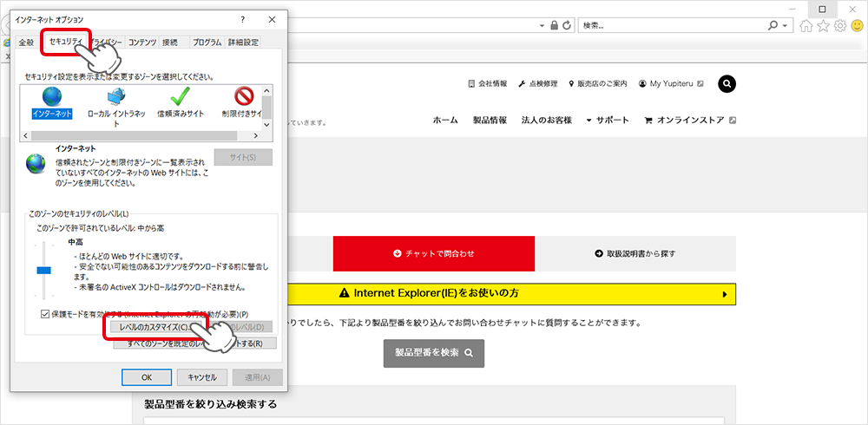Click the black round site search icon
This screenshot has height=425, width=868.
tap(727, 83)
